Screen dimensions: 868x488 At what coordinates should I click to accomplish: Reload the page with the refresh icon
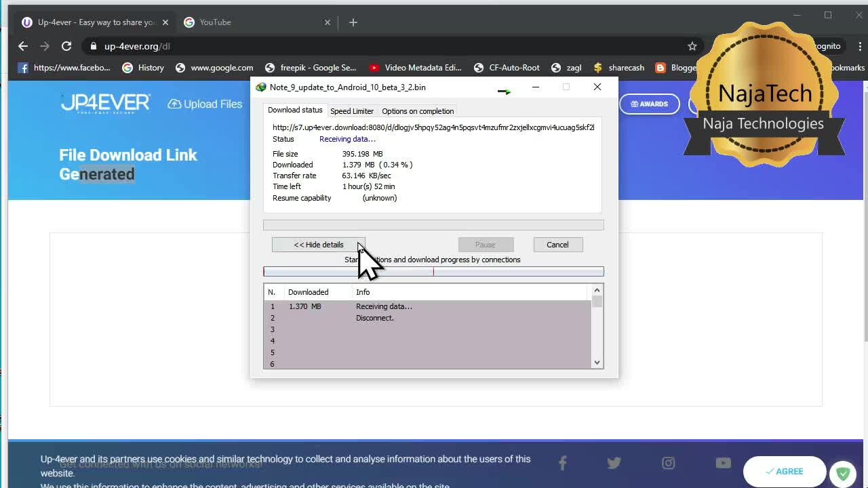66,46
